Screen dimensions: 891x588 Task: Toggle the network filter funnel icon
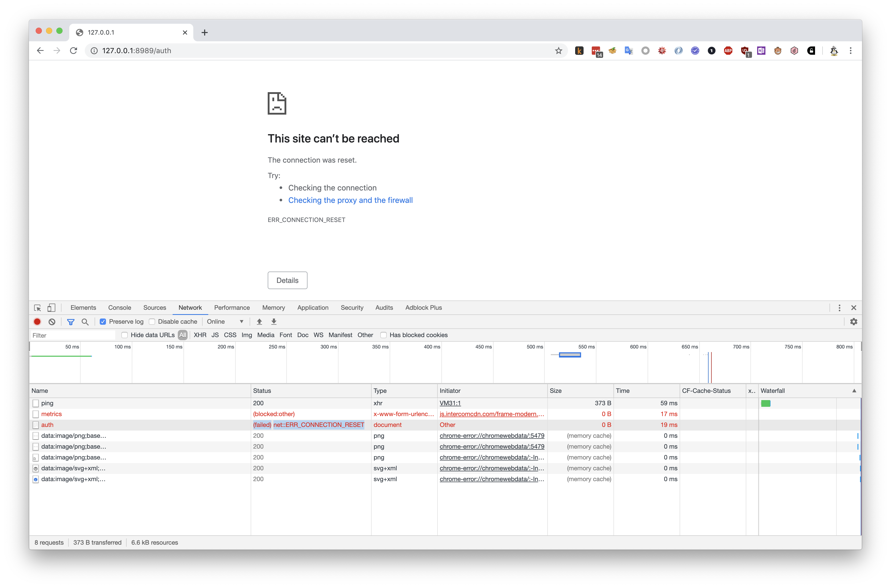[x=71, y=321]
